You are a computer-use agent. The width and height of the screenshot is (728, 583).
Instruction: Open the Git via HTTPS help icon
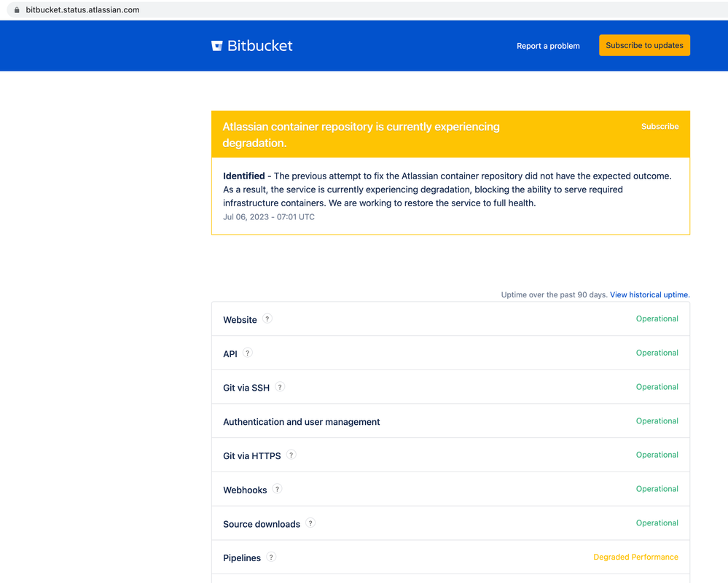[x=291, y=455]
